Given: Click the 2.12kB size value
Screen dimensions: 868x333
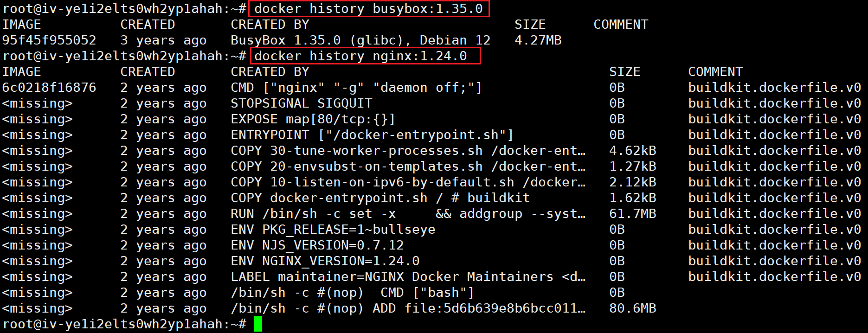Looking at the screenshot, I should click(x=633, y=182).
